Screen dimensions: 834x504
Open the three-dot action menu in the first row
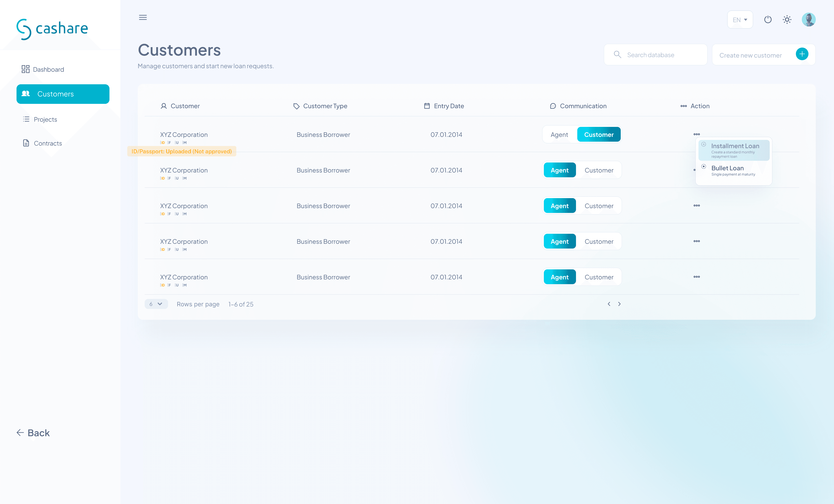point(697,134)
